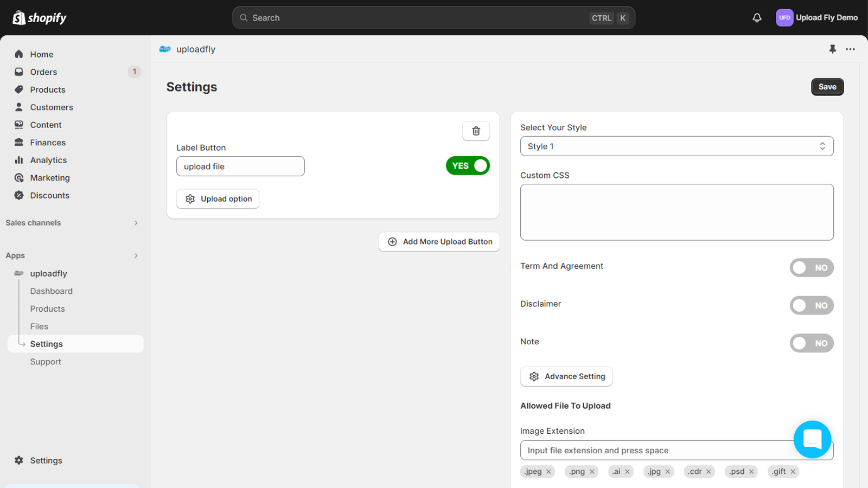Open the blue chat support bubble
The image size is (868, 488).
812,439
